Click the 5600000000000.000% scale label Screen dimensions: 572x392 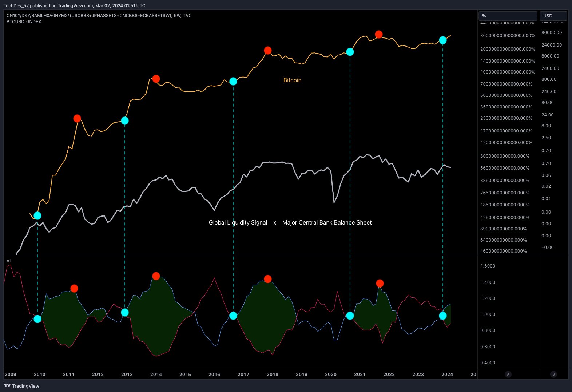pyautogui.click(x=505, y=168)
